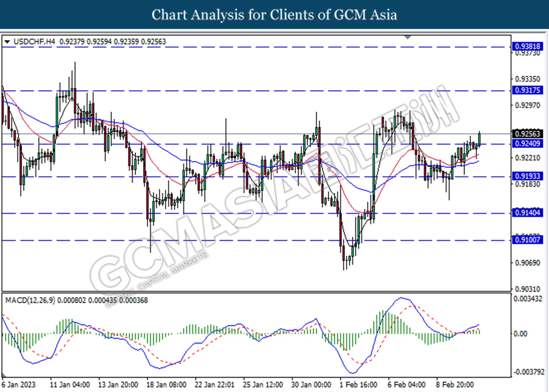Click the 11 Jan 04:00 time label
The image size is (549, 392).
click(70, 385)
